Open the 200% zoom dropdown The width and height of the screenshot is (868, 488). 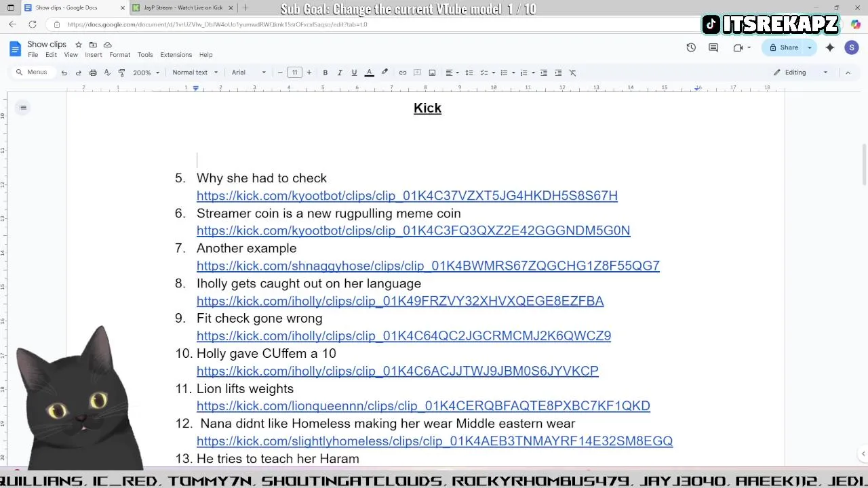pyautogui.click(x=146, y=73)
